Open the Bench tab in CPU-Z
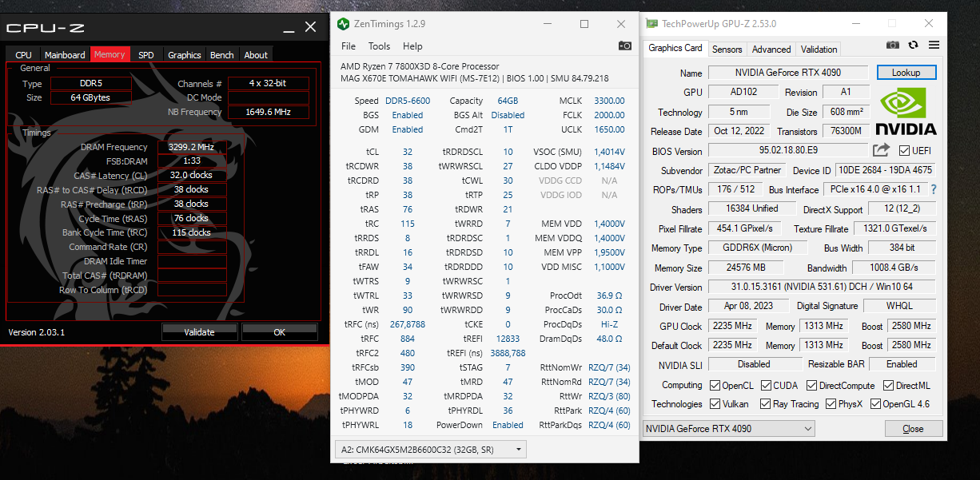980x480 pixels. click(x=222, y=55)
